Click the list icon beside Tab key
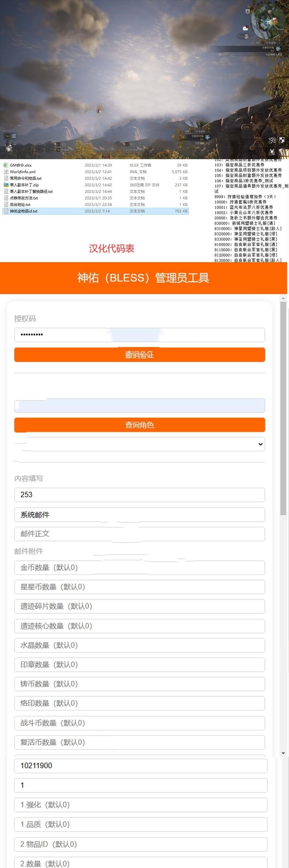 pyautogui.click(x=14, y=136)
